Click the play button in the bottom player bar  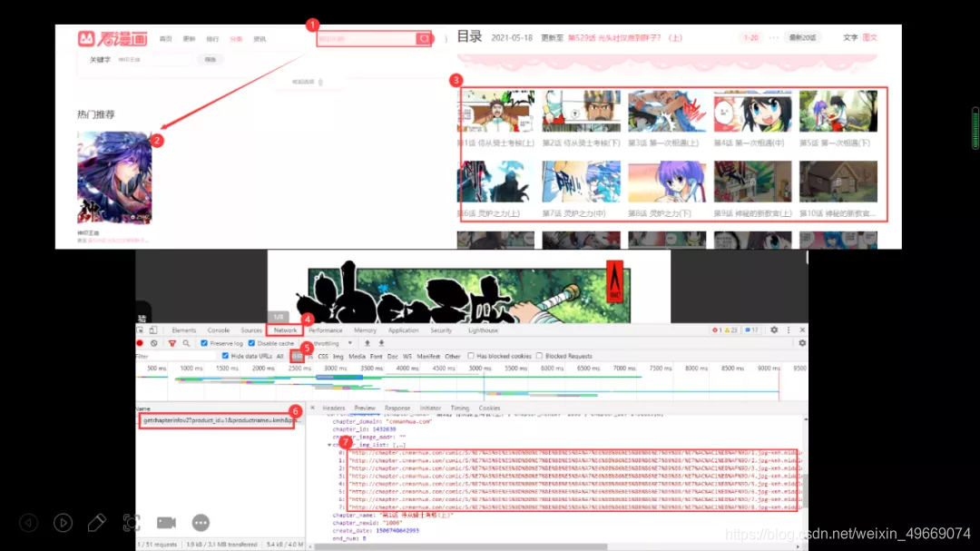tap(64, 522)
